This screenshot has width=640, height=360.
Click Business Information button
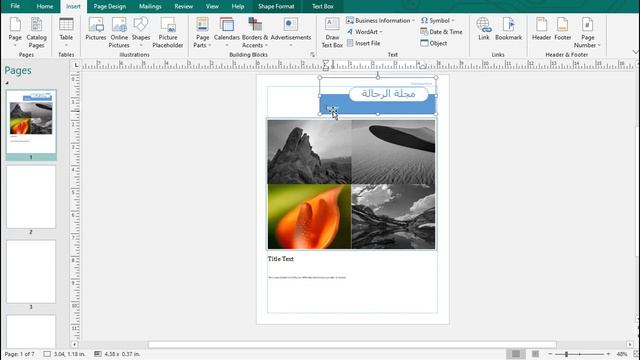point(380,20)
